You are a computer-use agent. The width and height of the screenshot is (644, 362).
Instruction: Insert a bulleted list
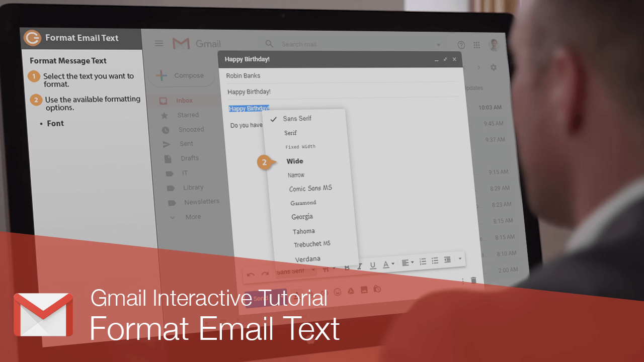point(435,260)
